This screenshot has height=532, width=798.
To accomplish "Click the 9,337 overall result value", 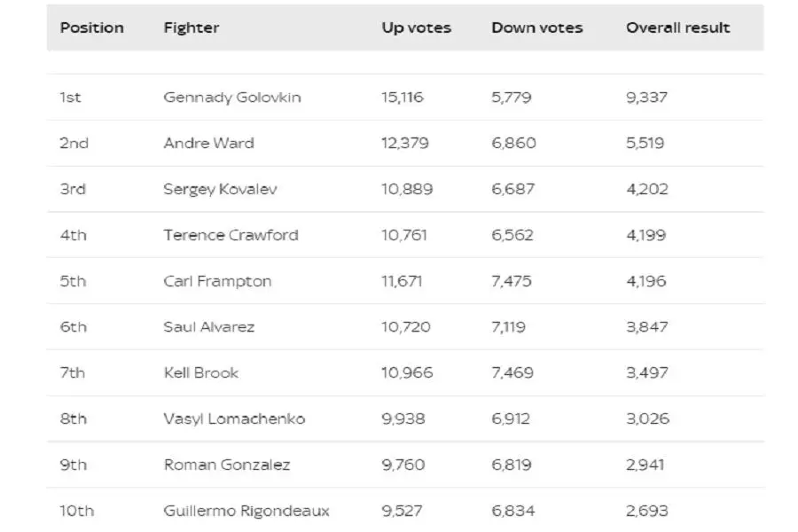I will pos(646,98).
